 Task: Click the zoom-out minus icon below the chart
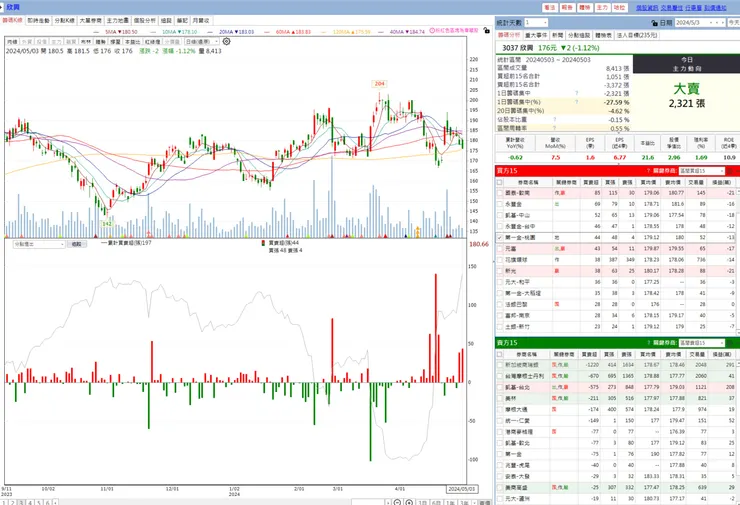click(x=397, y=503)
